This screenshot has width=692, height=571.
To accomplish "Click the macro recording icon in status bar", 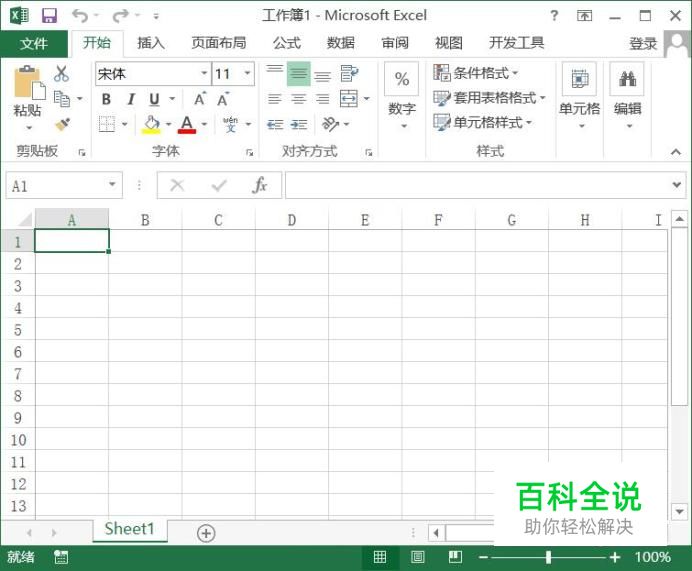I will pyautogui.click(x=61, y=557).
